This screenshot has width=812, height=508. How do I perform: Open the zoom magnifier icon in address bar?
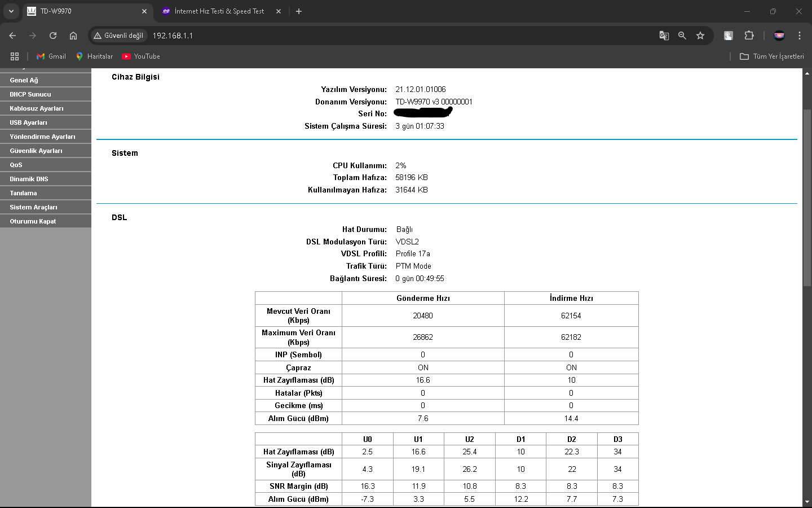tap(682, 36)
